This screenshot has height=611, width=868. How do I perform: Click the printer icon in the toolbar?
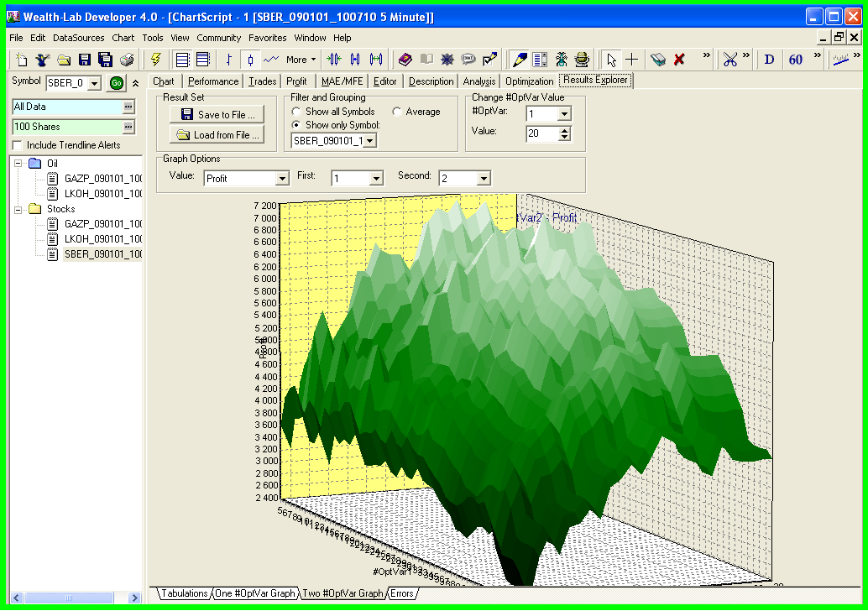tap(127, 60)
